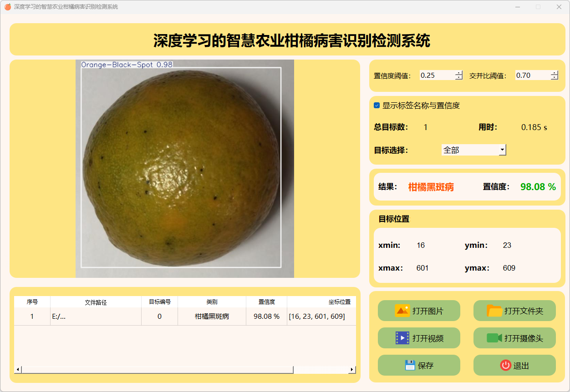Viewport: 570px width, 392px height.
Task: Click the ymax value 609
Action: (509, 268)
